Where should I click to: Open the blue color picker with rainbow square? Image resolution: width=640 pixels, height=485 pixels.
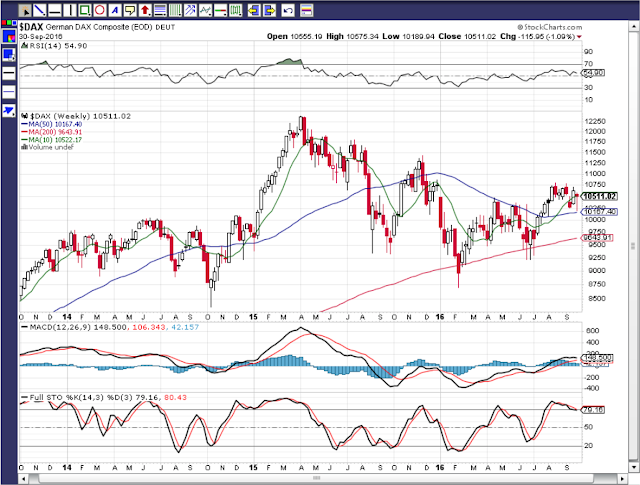click(9, 37)
